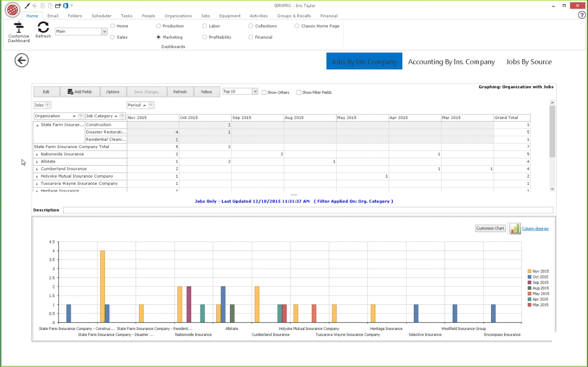588x367 pixels.
Task: Expand the Tuscarora Wayne Insurance Company row
Action: 37,184
